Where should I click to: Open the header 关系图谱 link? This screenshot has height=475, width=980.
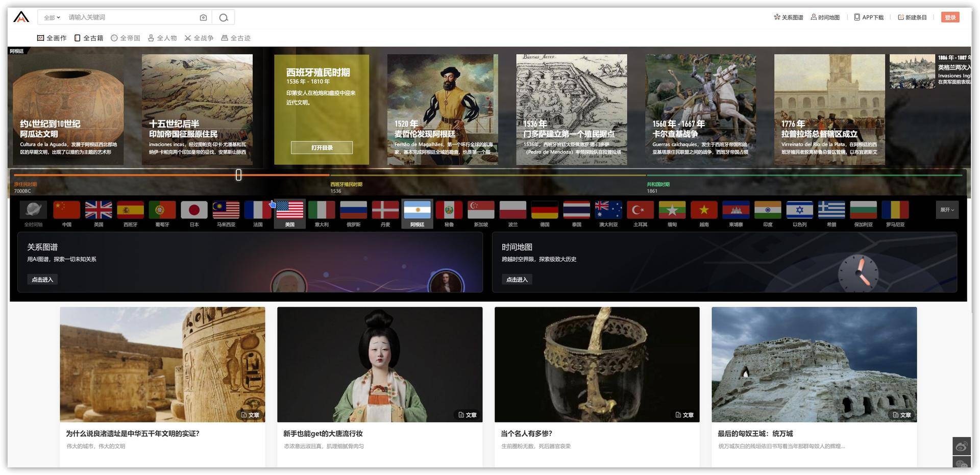[x=789, y=17]
